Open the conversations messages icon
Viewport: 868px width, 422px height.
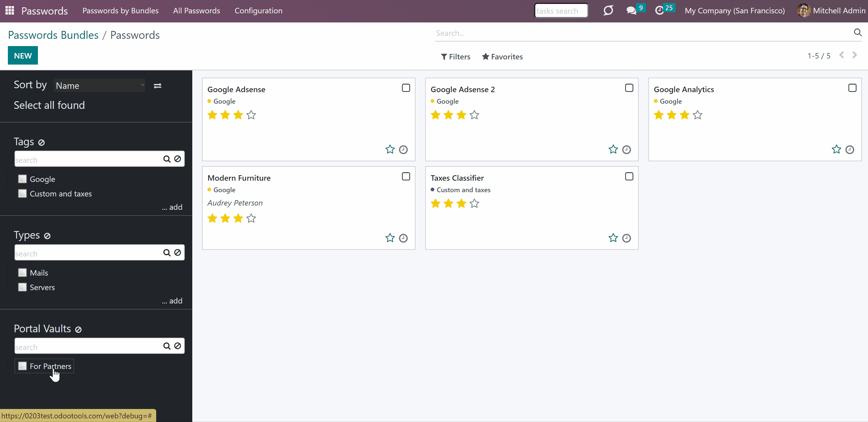click(x=631, y=10)
